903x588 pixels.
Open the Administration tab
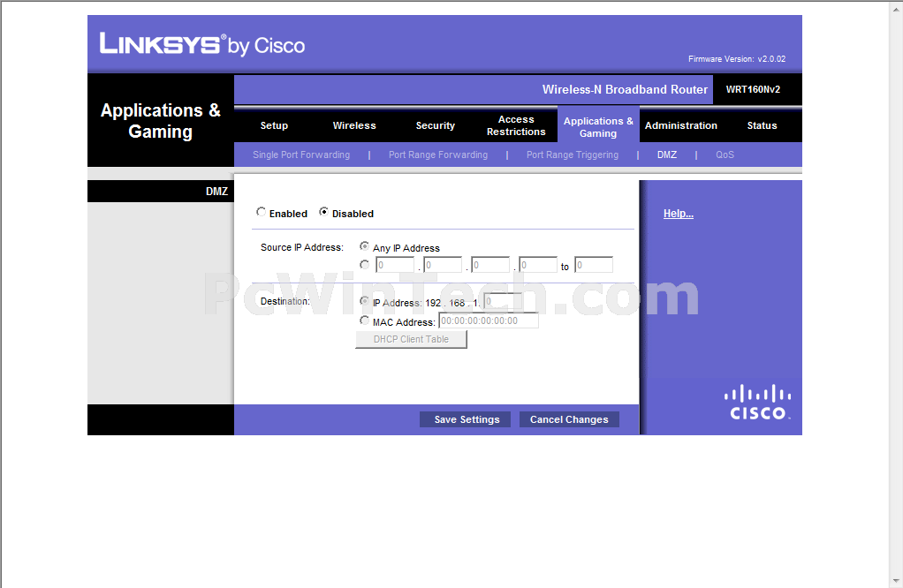pos(680,125)
